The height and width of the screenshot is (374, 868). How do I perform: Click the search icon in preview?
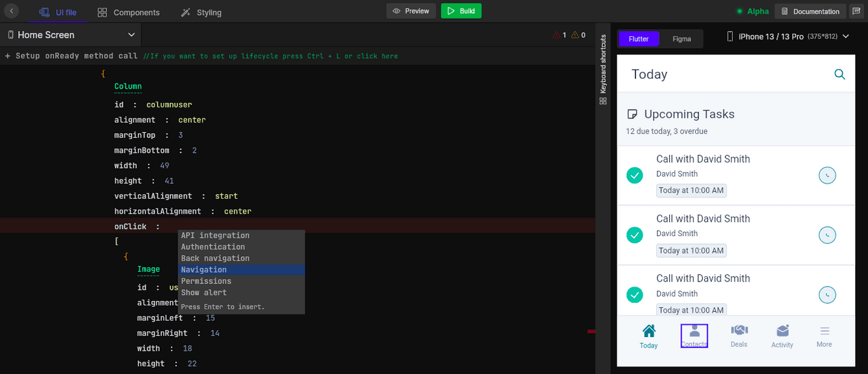click(839, 74)
